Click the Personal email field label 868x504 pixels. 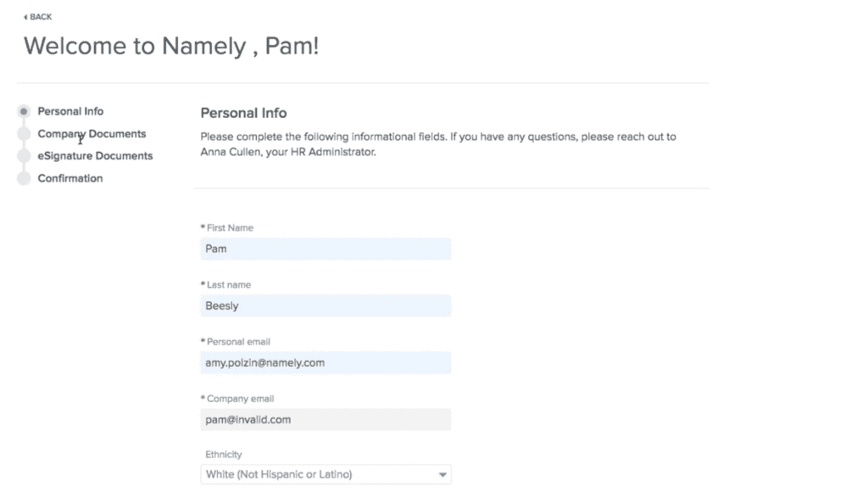click(x=238, y=342)
